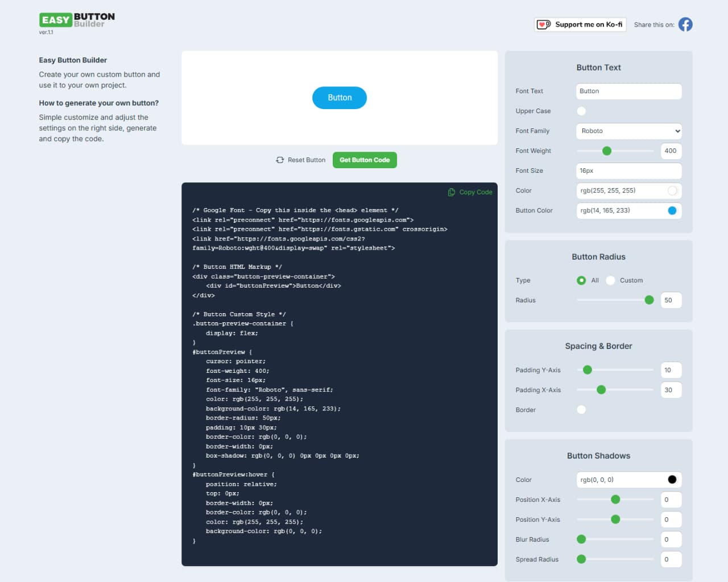Adjust the Font Weight slider
728x582 pixels.
[607, 151]
